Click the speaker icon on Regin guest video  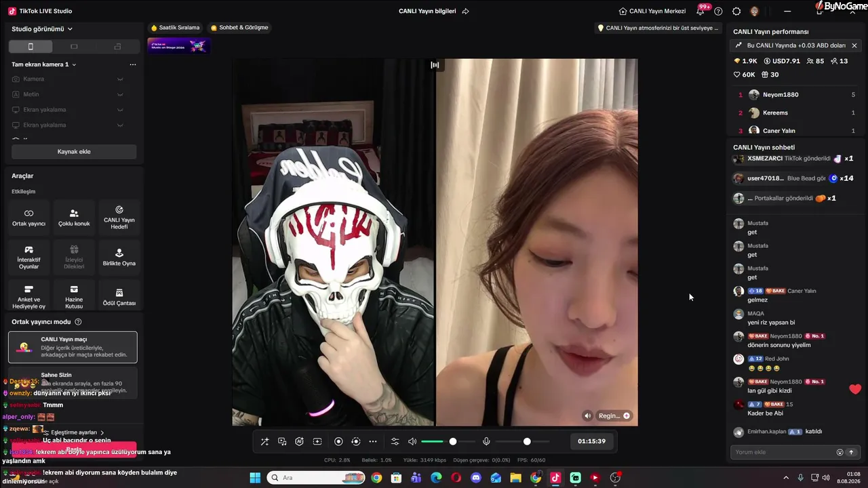(588, 415)
